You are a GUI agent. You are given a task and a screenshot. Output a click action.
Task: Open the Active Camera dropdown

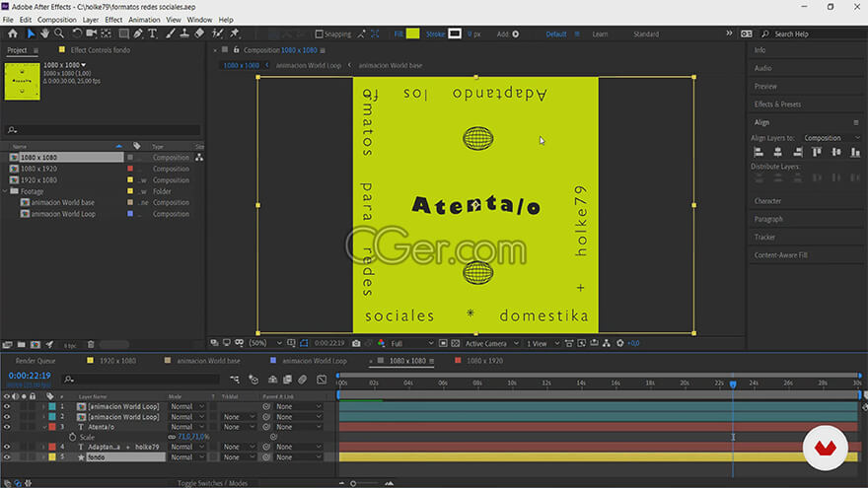(x=491, y=344)
